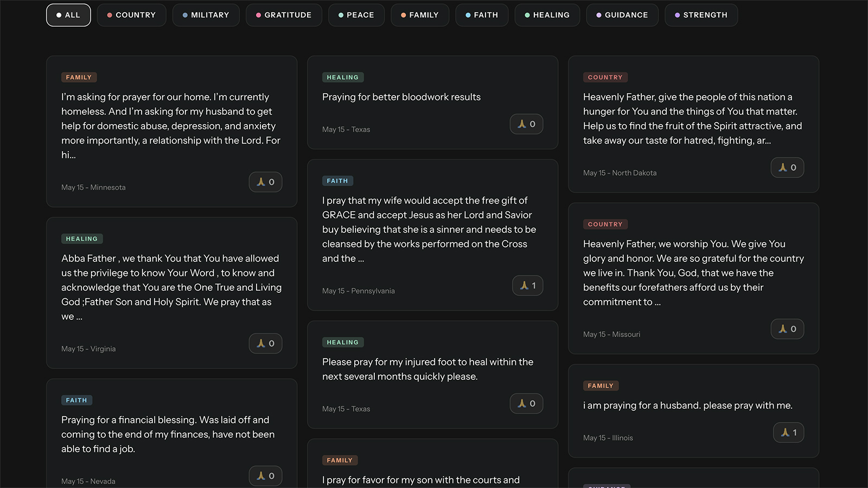868x488 pixels.
Task: Pray for the Minnesota homeless family request
Action: 265,182
